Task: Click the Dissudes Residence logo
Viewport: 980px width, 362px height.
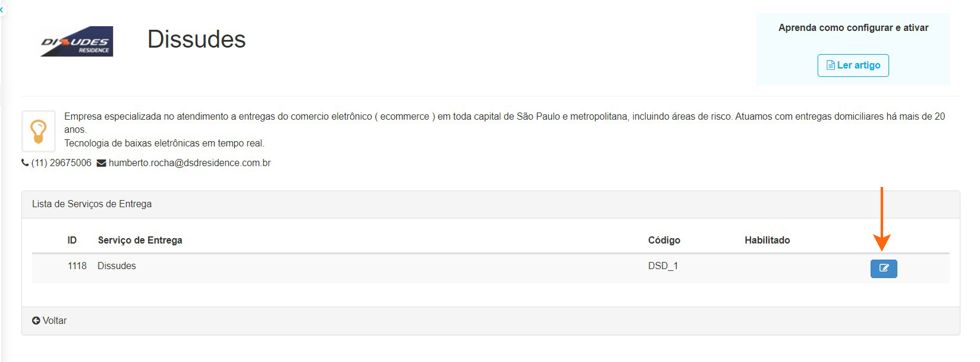Action: (x=77, y=42)
